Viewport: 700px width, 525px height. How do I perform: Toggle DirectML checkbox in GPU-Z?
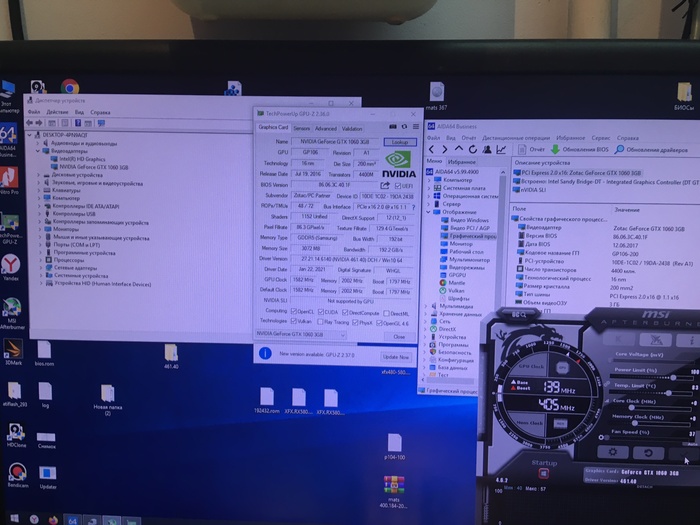387,313
